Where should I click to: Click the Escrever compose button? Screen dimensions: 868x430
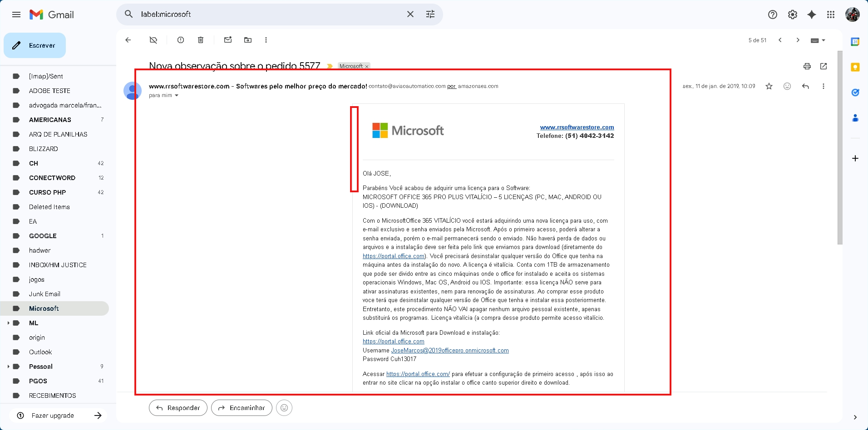[x=35, y=45]
